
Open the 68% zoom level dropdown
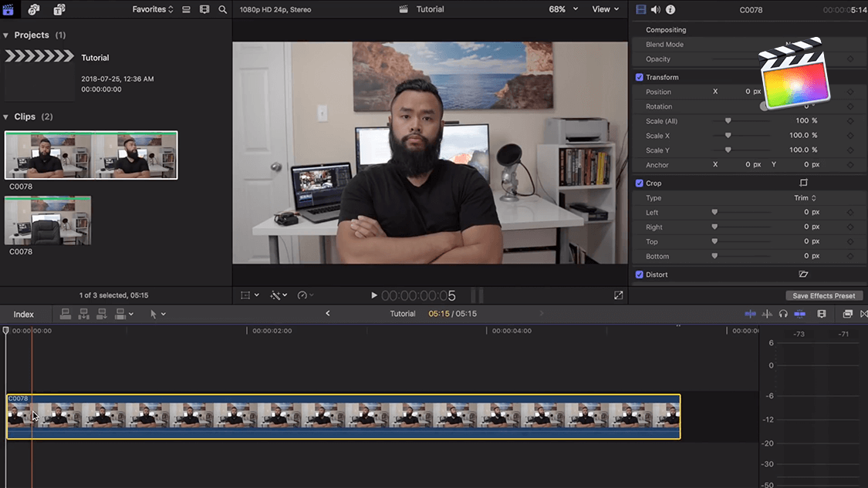(x=563, y=9)
